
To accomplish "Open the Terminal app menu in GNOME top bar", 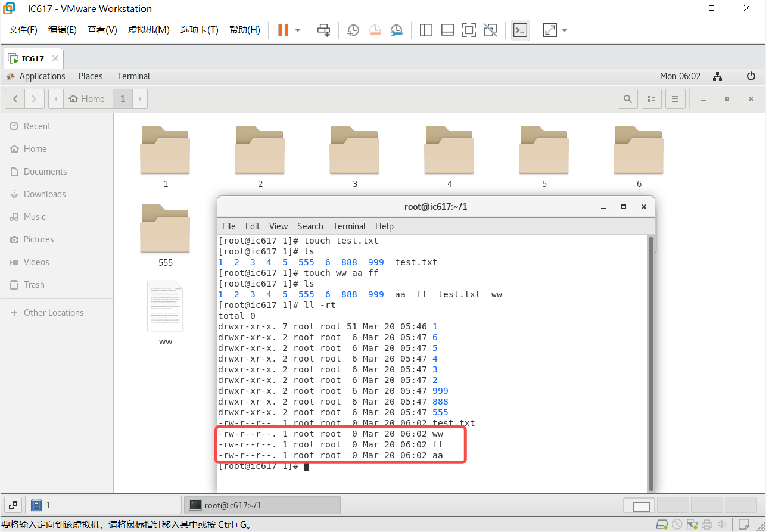I will click(x=133, y=76).
